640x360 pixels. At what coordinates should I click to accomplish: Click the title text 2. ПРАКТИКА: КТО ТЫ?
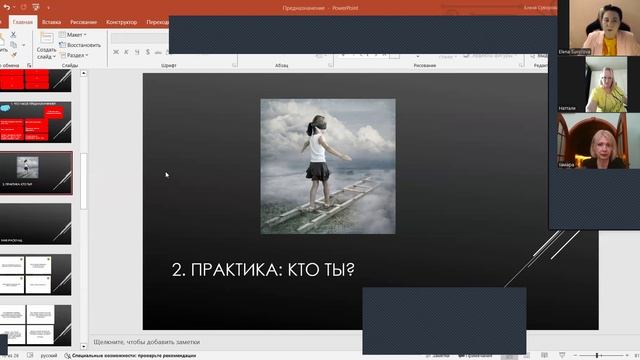(x=263, y=270)
